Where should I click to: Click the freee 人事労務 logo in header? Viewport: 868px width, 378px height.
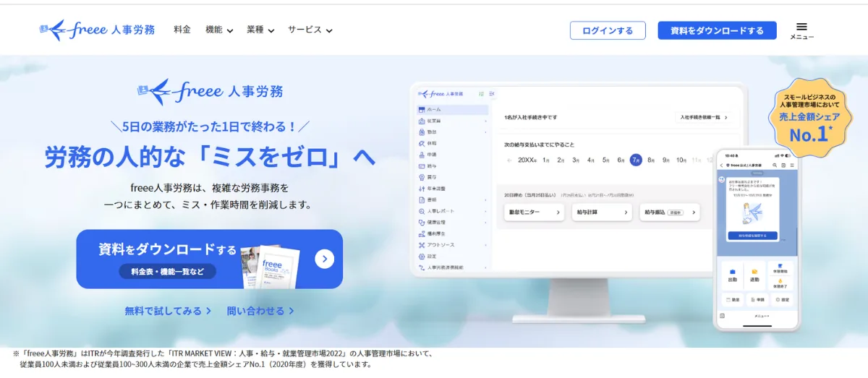97,30
